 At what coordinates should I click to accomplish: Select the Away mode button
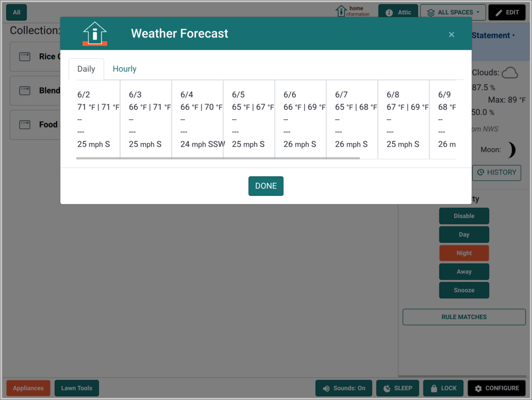coord(464,272)
